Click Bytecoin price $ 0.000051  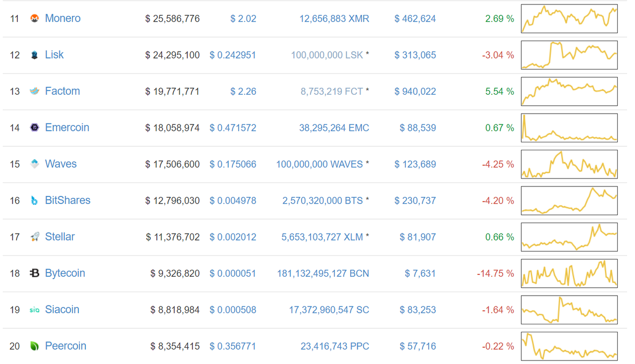pyautogui.click(x=233, y=273)
